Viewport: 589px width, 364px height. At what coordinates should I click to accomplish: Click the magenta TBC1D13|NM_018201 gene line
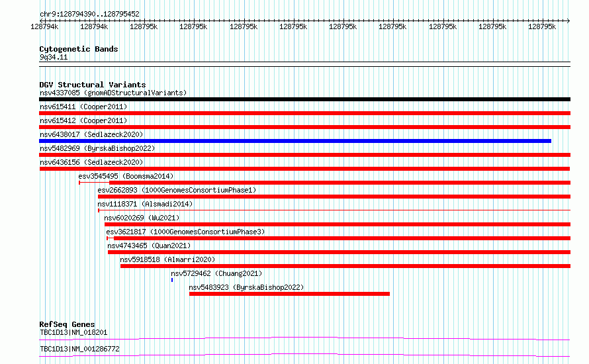(304, 338)
